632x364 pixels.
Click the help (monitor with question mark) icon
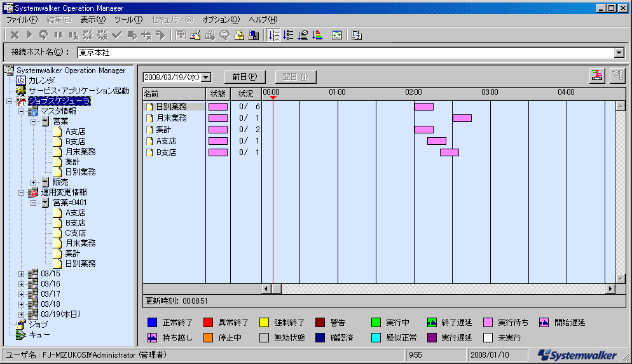pyautogui.click(x=357, y=36)
